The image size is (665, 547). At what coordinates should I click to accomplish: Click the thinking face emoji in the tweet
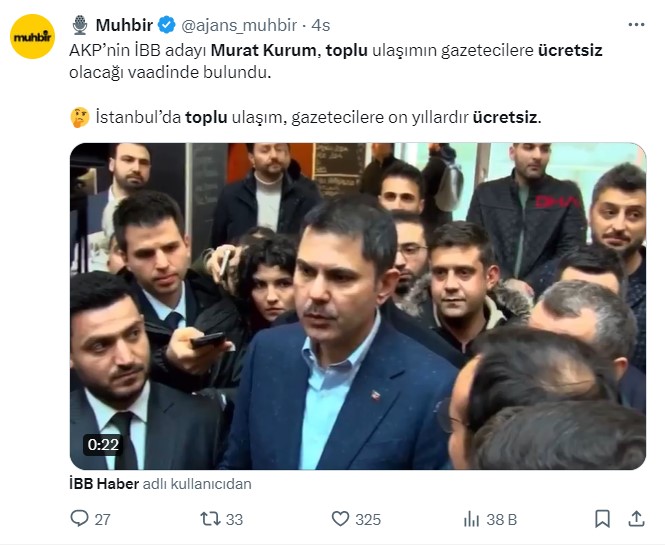tap(80, 117)
